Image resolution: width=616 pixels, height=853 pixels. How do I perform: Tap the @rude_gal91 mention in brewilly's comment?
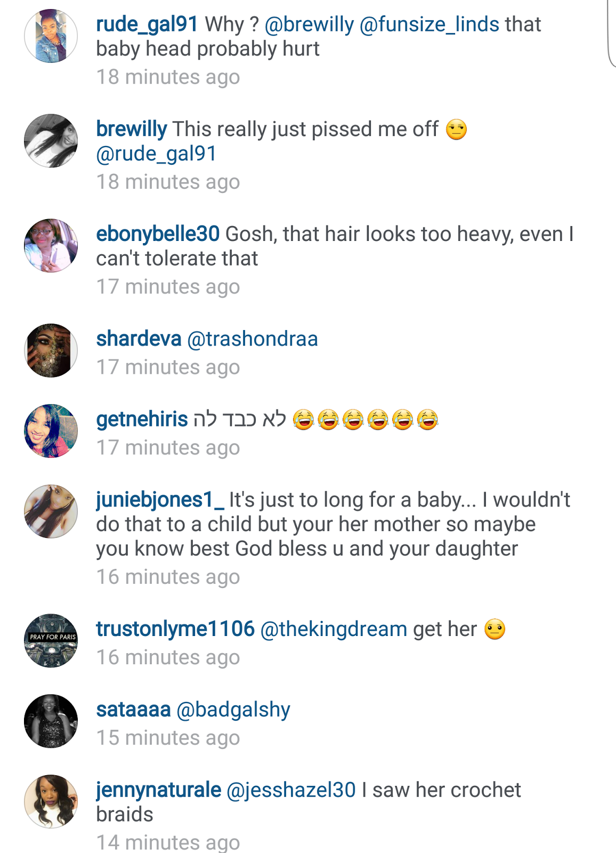(156, 154)
